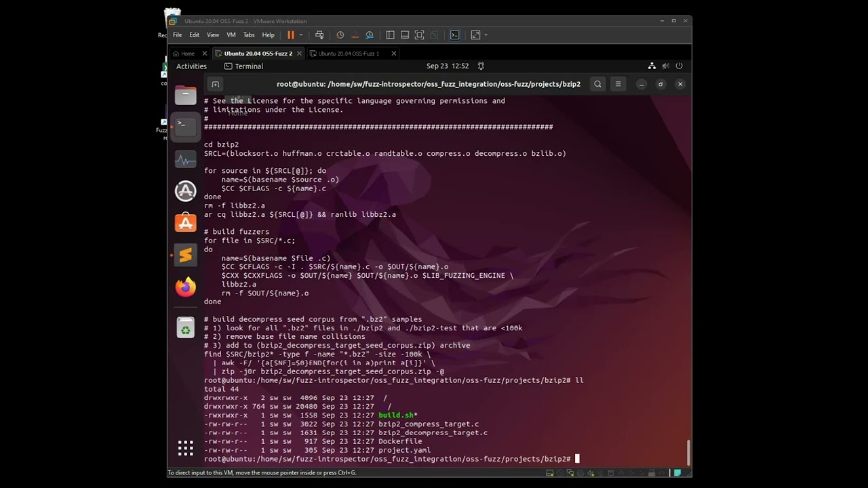
Task: Click the 'rm -f libbz2.a' line
Action: click(x=235, y=205)
